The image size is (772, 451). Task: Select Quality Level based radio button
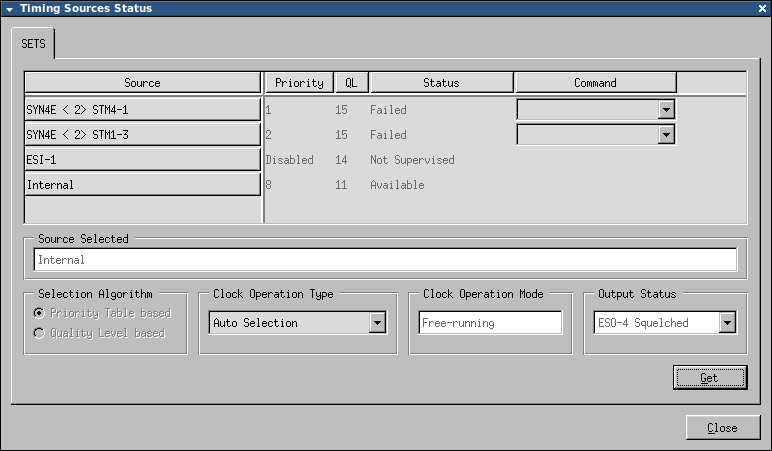(x=40, y=333)
